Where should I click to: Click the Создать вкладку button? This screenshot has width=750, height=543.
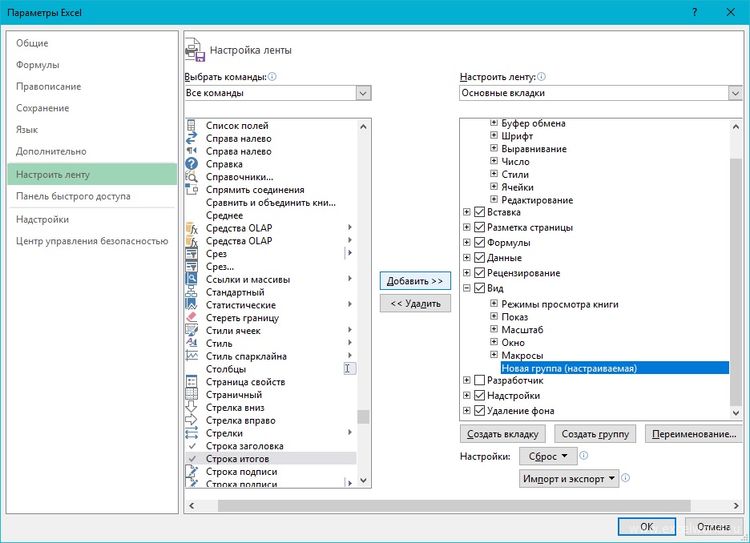tap(502, 434)
